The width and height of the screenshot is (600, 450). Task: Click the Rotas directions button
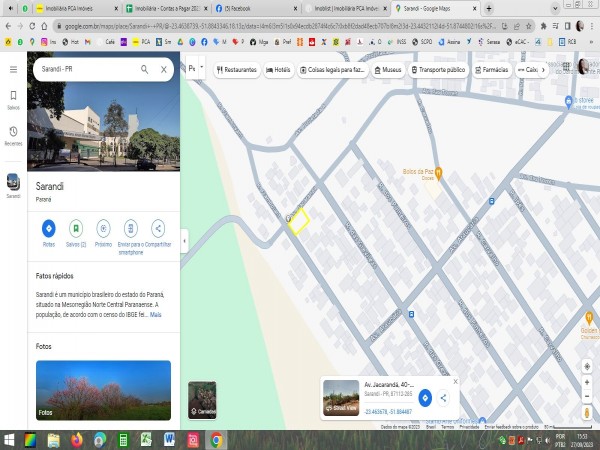pyautogui.click(x=48, y=229)
